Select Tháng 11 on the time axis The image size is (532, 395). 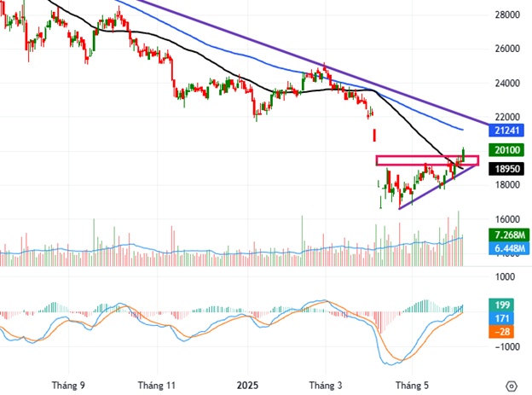(x=156, y=385)
